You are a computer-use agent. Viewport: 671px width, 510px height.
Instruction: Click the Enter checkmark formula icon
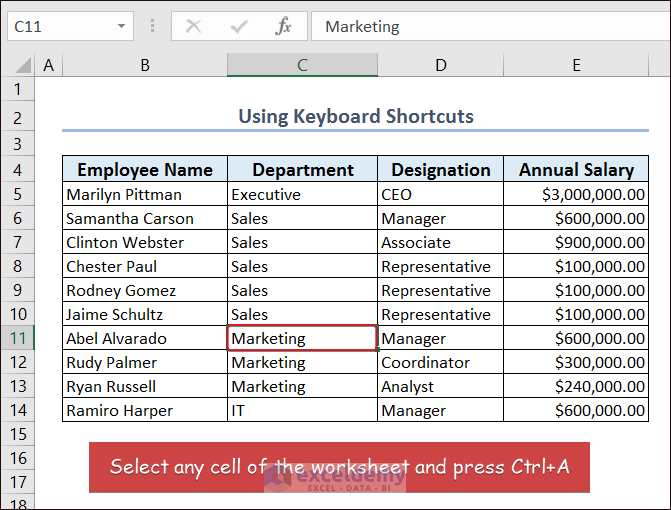[238, 26]
